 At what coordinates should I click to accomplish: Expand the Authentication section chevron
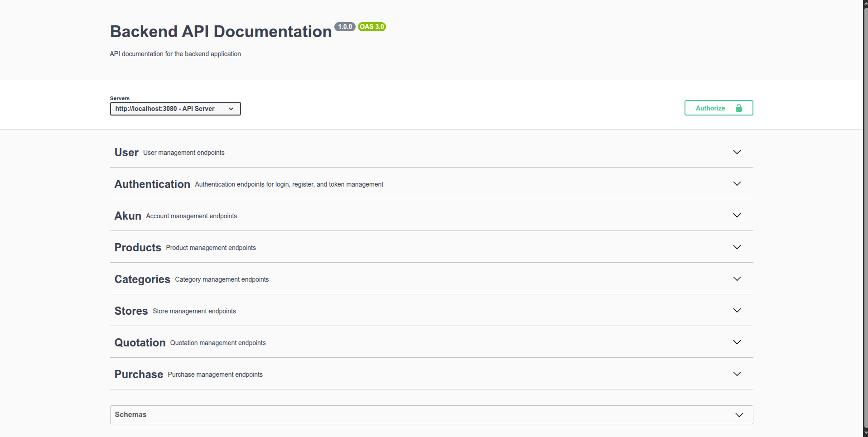737,184
